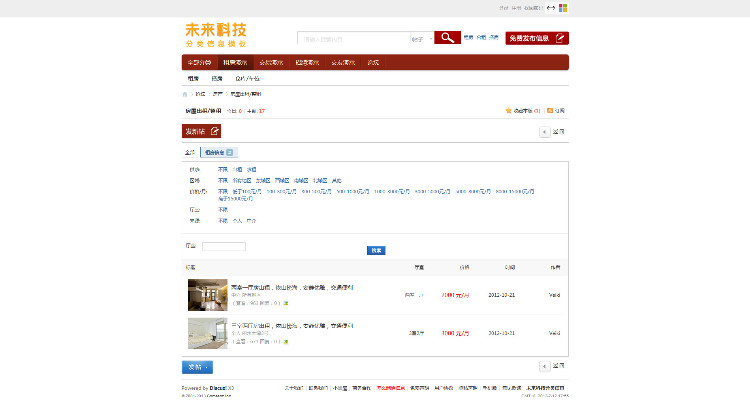The image size is (750, 419).
Task: Click the pencil icon on free publish button
Action: pyautogui.click(x=560, y=38)
